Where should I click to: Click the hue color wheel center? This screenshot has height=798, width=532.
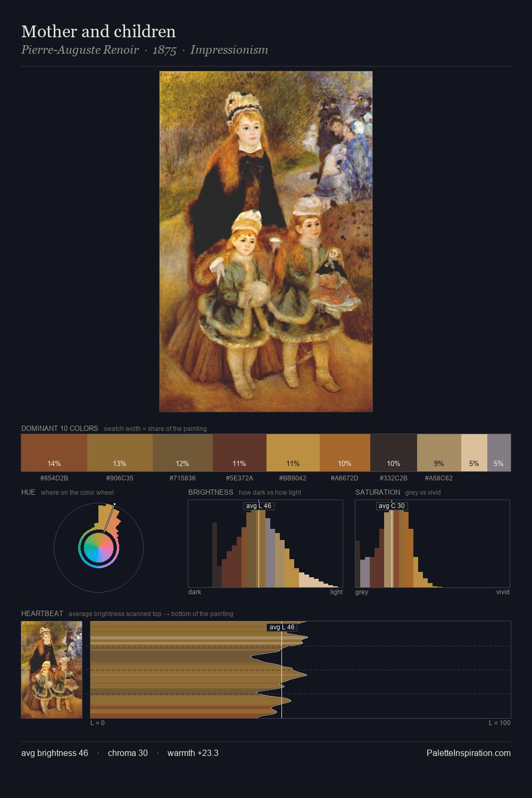click(x=98, y=548)
